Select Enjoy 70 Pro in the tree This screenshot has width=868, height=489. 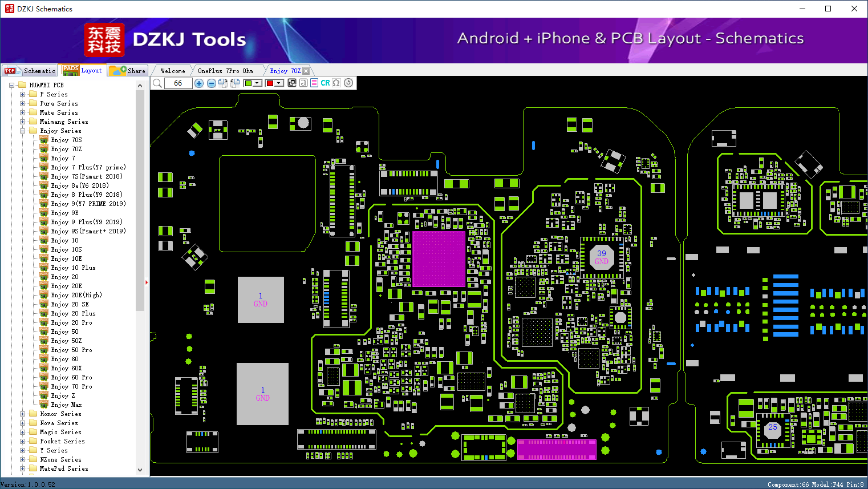click(71, 386)
